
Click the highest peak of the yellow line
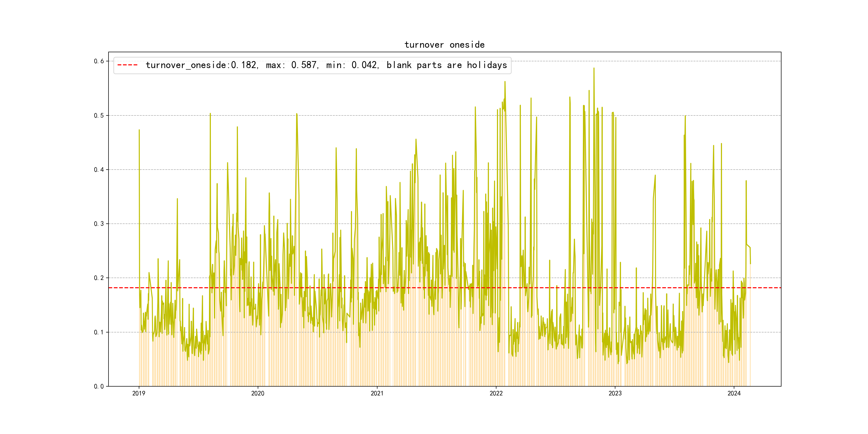(x=594, y=68)
